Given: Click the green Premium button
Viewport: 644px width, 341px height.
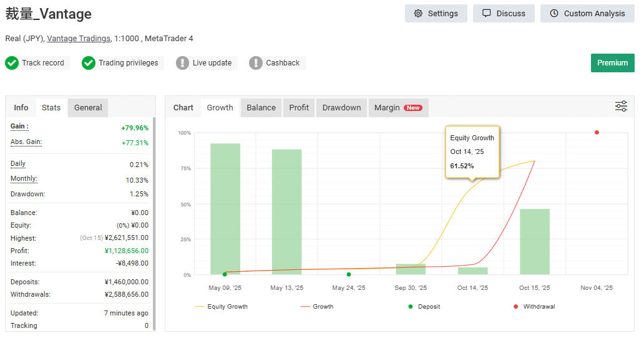Looking at the screenshot, I should [612, 63].
